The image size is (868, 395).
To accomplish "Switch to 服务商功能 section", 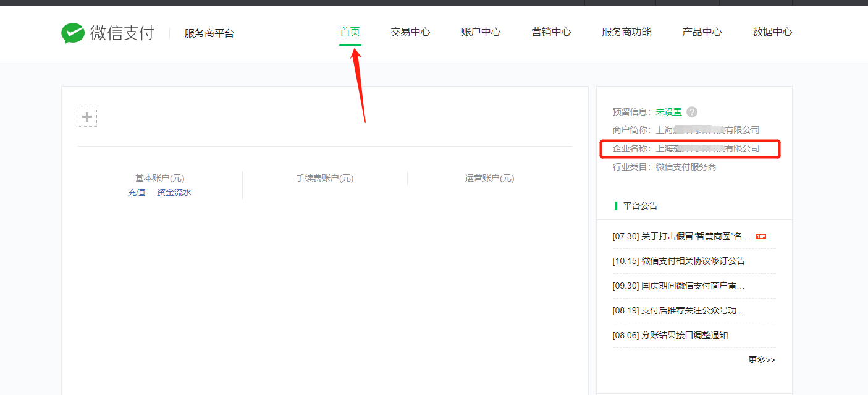I will tap(626, 32).
